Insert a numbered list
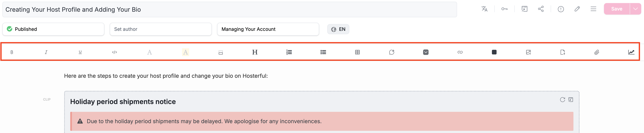 tap(289, 52)
